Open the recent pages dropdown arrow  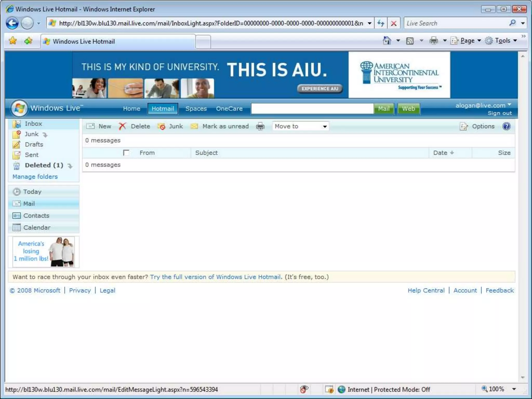(x=39, y=23)
